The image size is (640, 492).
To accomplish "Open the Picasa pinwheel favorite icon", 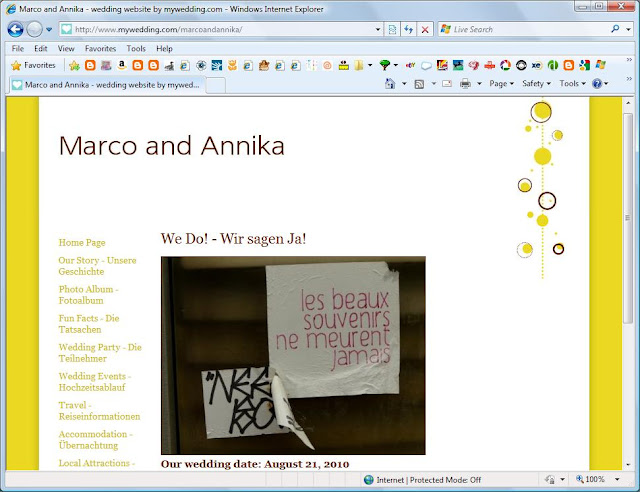I will [505, 65].
